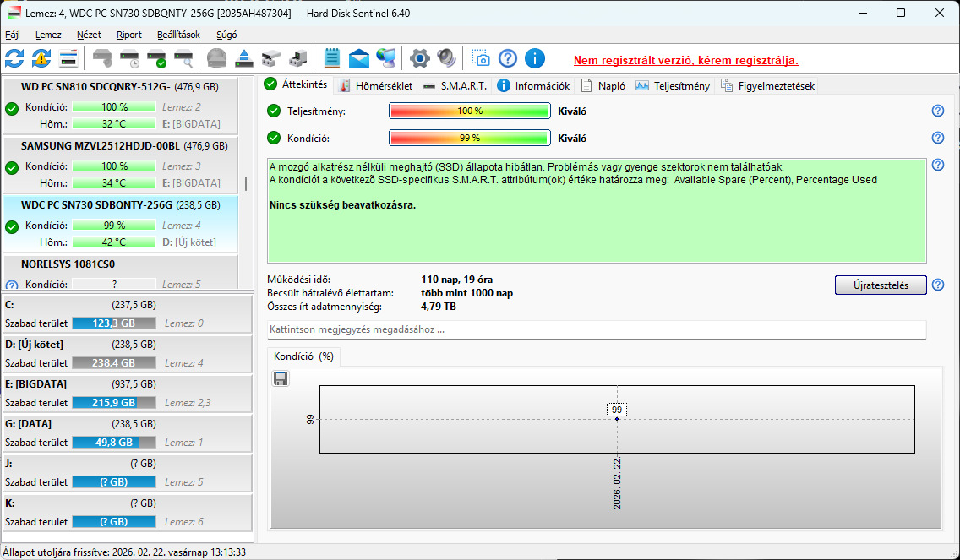Open the Lemez menu
This screenshot has height=560, width=960.
pos(48,35)
